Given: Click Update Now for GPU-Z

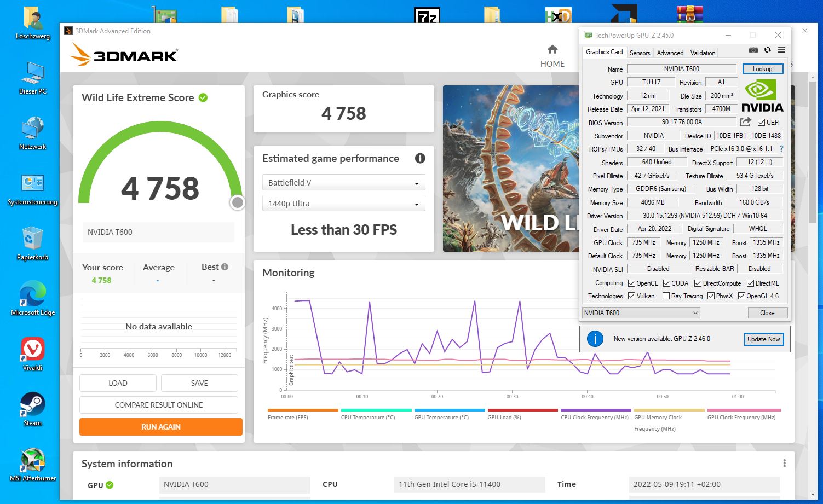Looking at the screenshot, I should (763, 339).
